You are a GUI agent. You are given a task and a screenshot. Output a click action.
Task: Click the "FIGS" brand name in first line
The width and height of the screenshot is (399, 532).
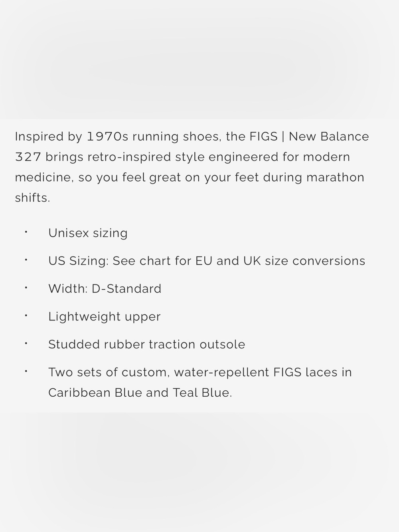[x=263, y=136]
